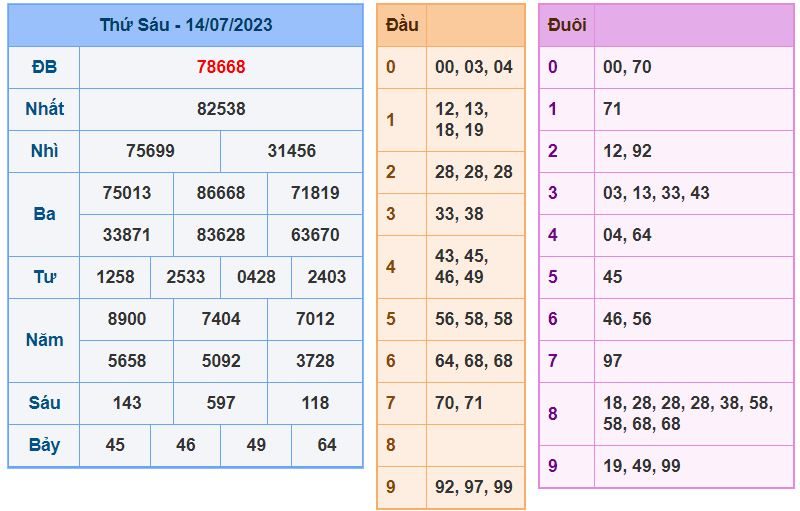Viewport: 800px width, 511px height.
Task: Select the Sáu prize label
Action: point(44,403)
